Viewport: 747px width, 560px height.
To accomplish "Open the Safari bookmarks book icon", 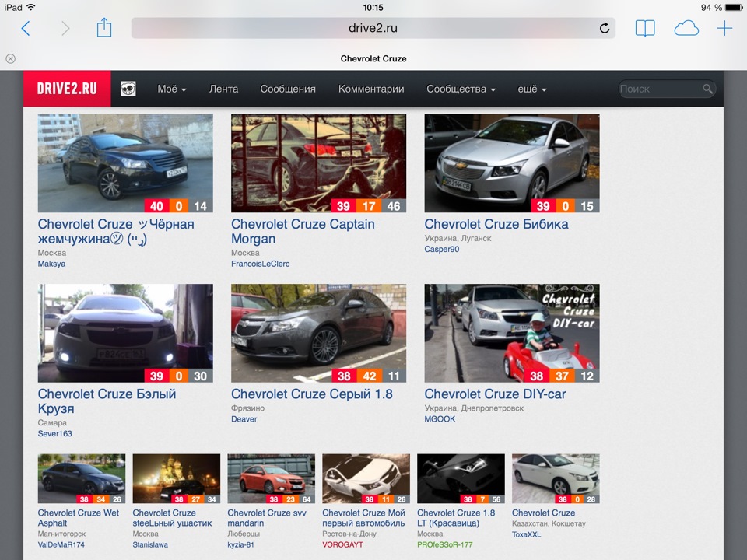I will tap(645, 29).
